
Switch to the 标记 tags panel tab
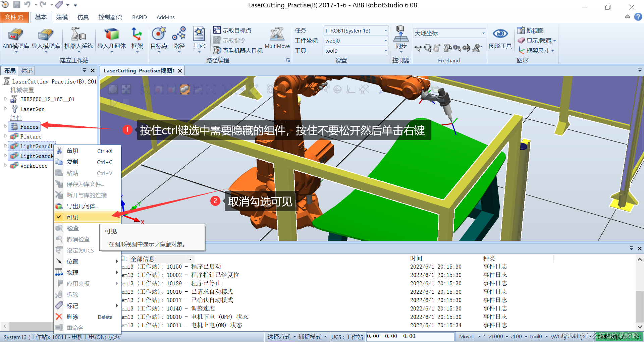27,70
